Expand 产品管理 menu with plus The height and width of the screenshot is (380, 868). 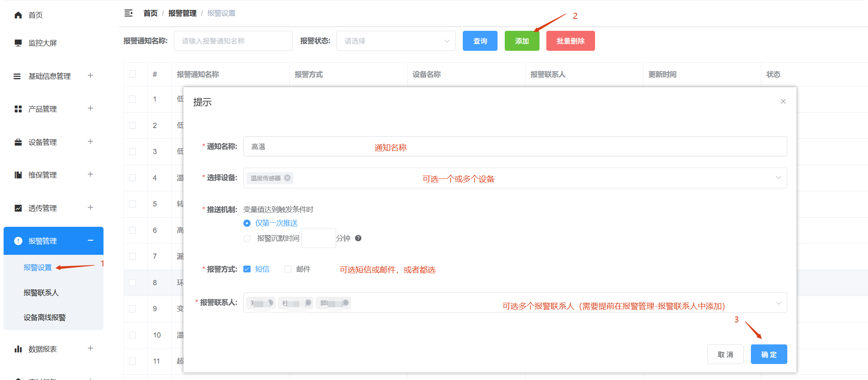[x=90, y=108]
